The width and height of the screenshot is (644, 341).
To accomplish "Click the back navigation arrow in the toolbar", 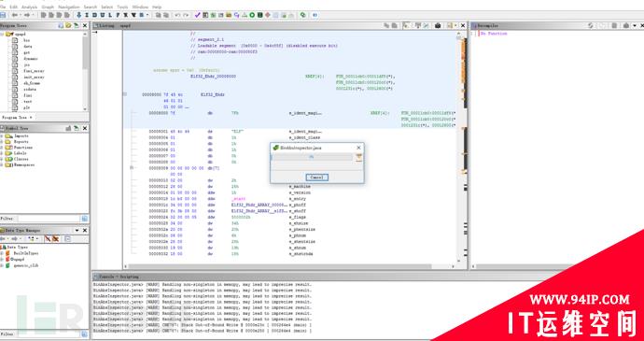I will pyautogui.click(x=14, y=15).
